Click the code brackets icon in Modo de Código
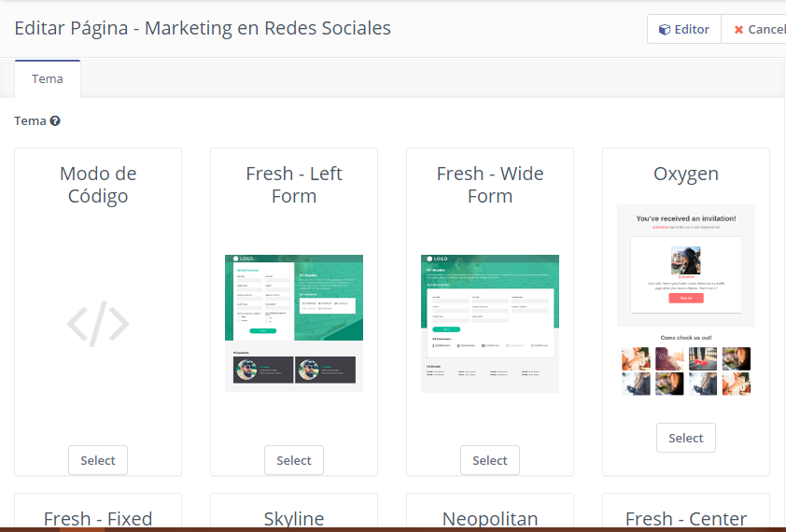Screen dimensions: 786x532 click(x=98, y=323)
